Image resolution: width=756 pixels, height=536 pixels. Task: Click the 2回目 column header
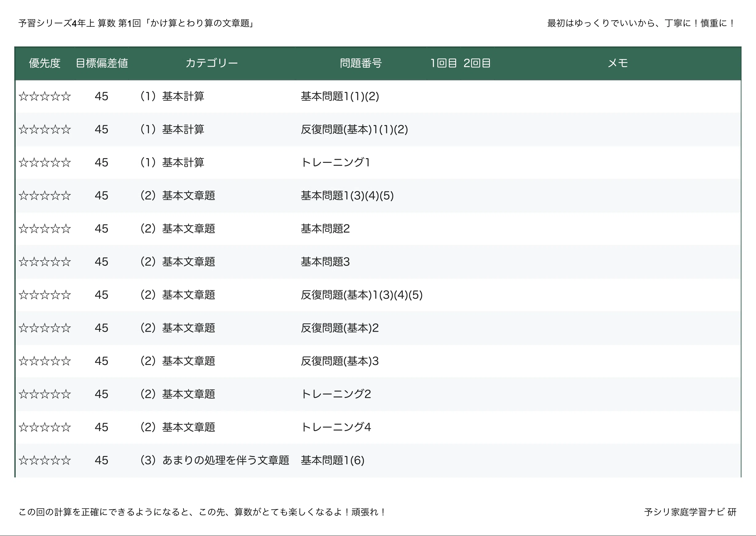(477, 63)
